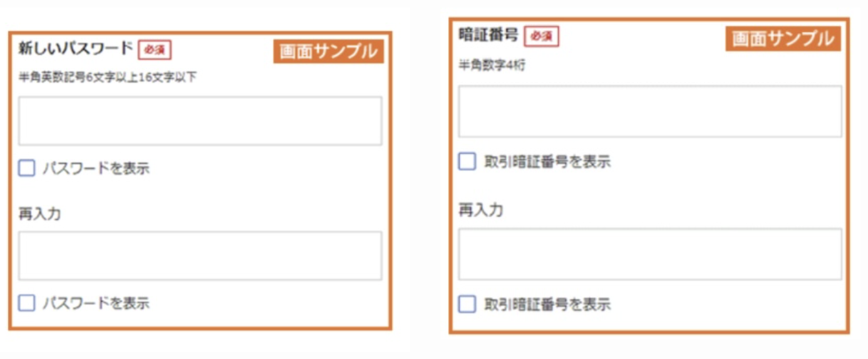Click the 暗証番号 PIN input field
868x359 pixels.
click(650, 111)
